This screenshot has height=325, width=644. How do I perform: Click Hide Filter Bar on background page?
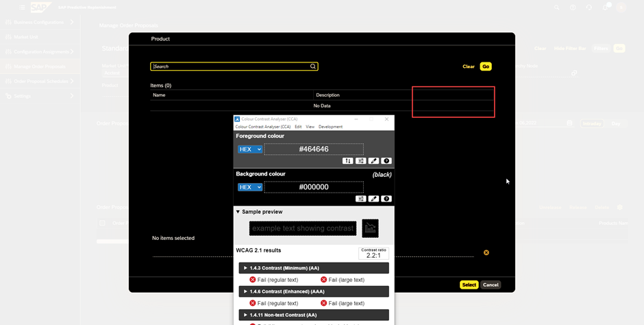click(x=570, y=49)
